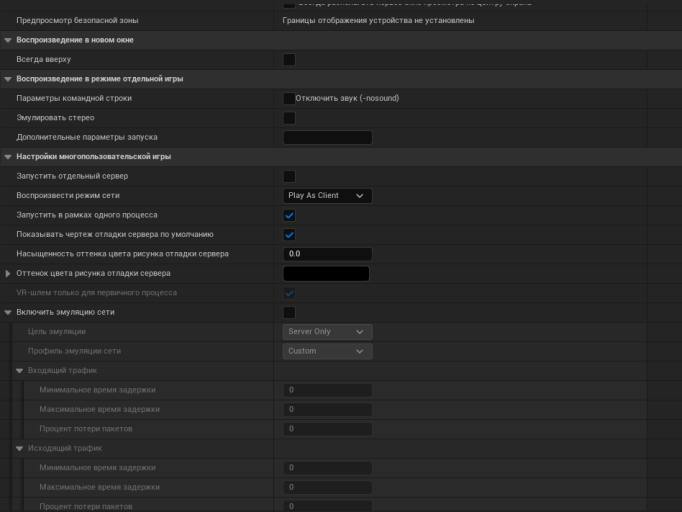
Task: Click incoming 'Минимальное время задержки' field
Action: point(328,390)
